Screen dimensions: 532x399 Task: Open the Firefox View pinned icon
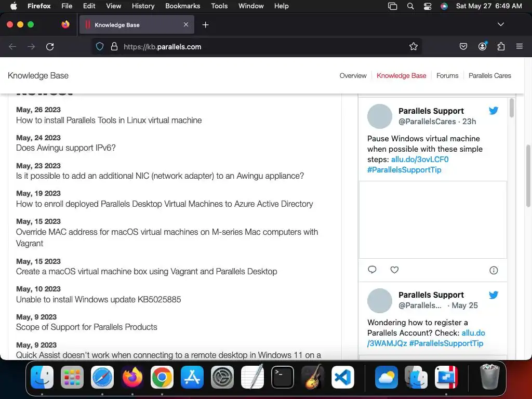coord(65,24)
